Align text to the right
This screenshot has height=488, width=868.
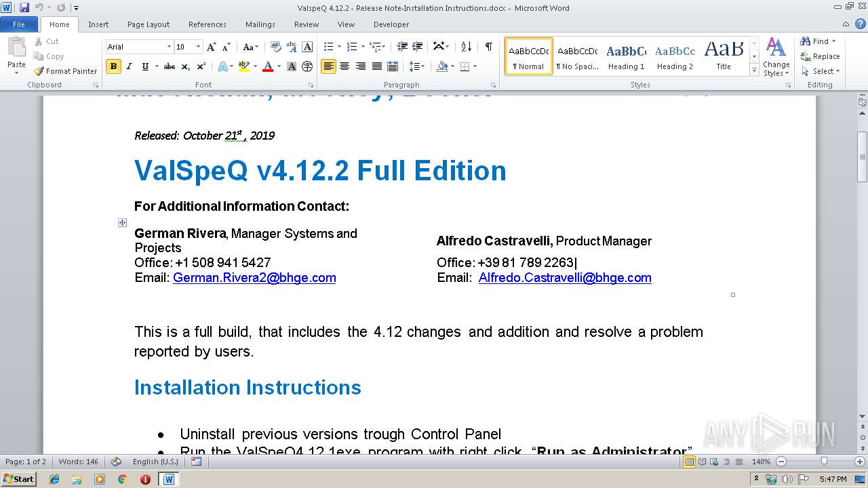coord(361,66)
